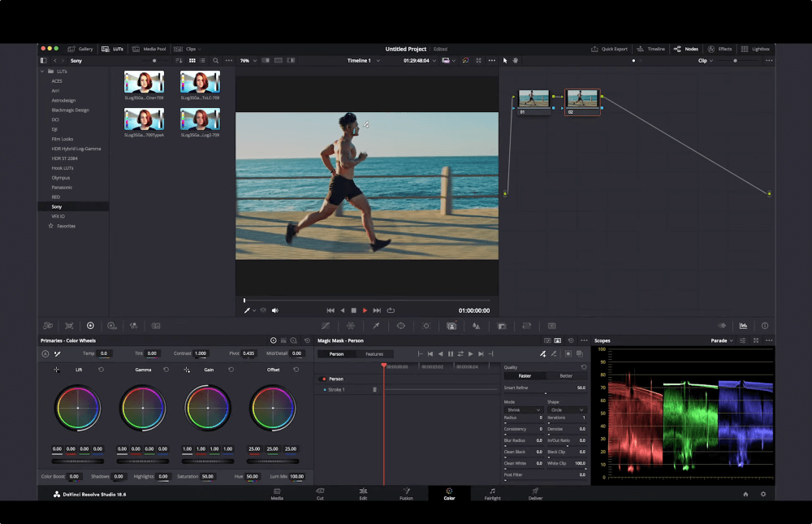The height and width of the screenshot is (524, 812).
Task: Open the Qualifier eyedropper palette
Action: click(x=376, y=326)
